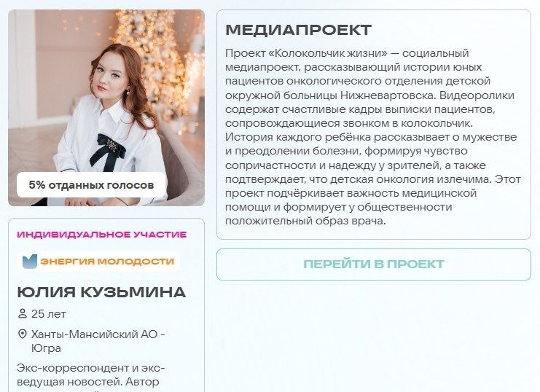The height and width of the screenshot is (392, 540).
Task: Click the ПЕРЕЙТИ В ПРОЕКТ button
Action: click(374, 264)
